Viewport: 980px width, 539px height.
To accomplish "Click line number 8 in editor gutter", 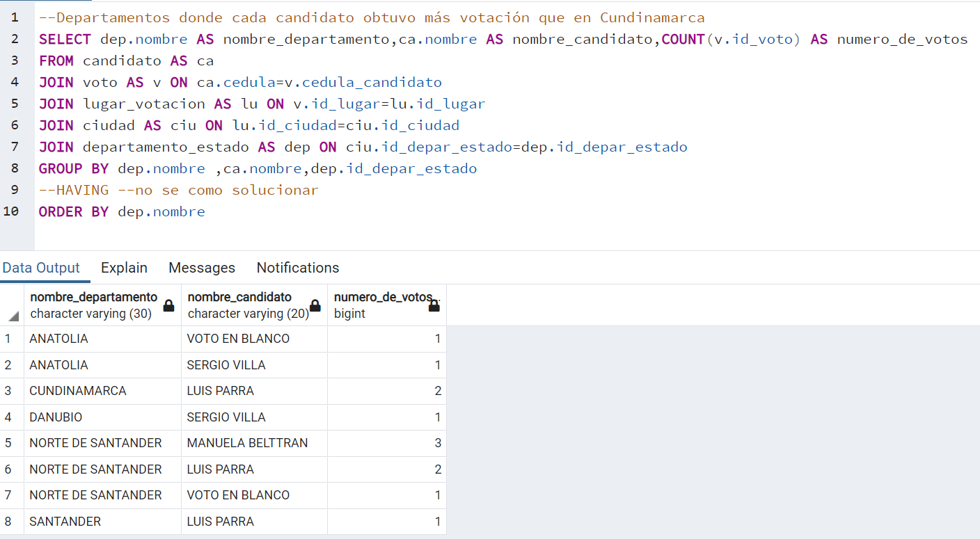I will tap(15, 168).
